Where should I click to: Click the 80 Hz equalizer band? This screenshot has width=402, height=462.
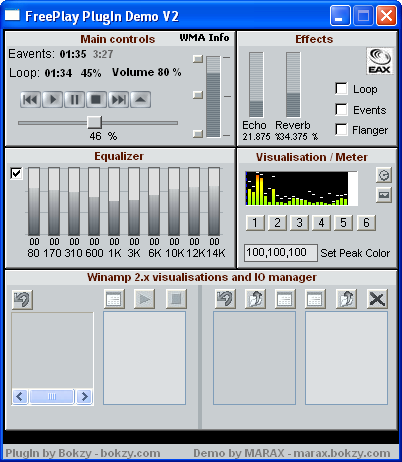(34, 202)
